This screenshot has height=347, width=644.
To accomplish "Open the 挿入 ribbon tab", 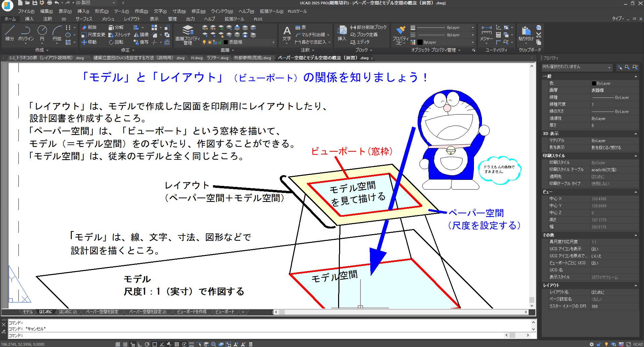I will [29, 19].
